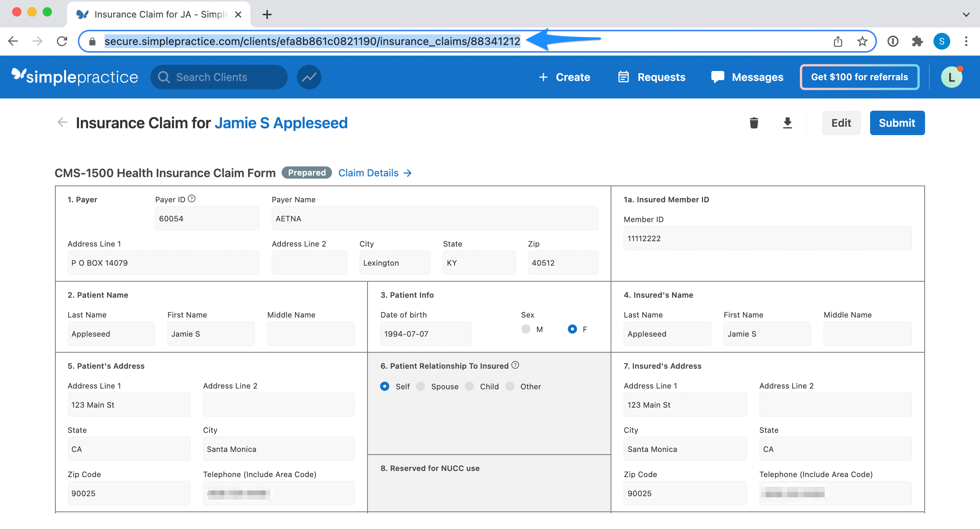Click insured's Address Line 1 field

coord(685,405)
